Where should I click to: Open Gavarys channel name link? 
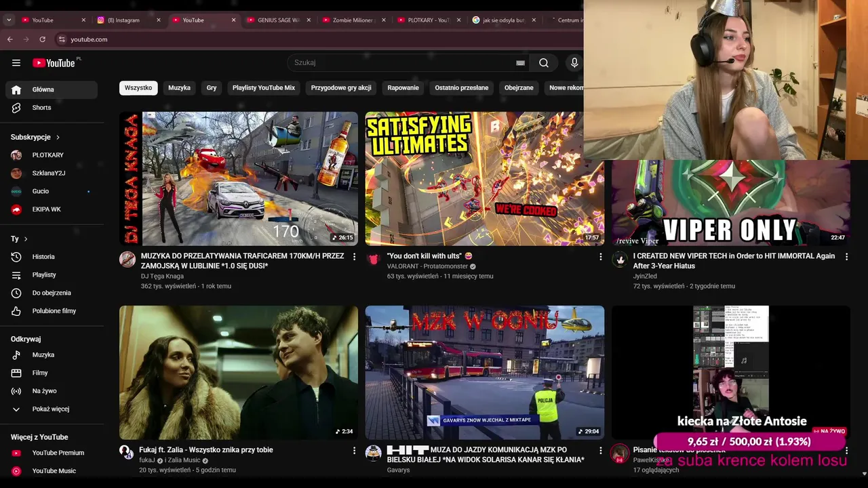[x=398, y=470]
